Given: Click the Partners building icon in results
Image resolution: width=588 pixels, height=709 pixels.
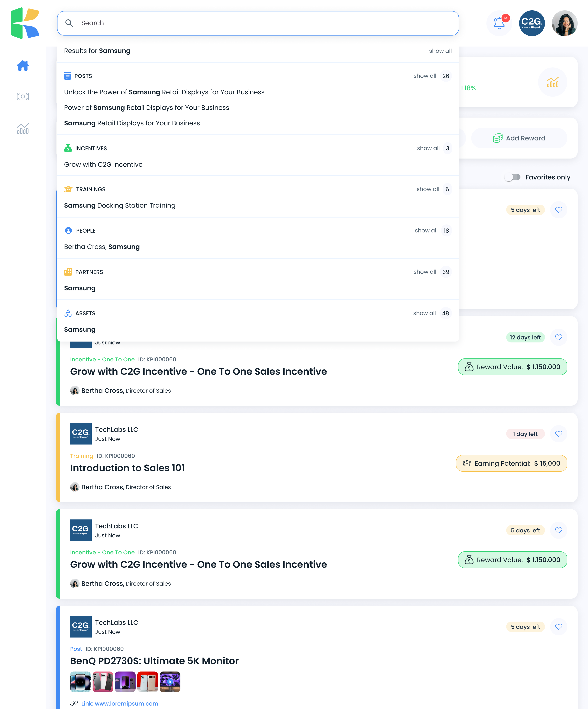Looking at the screenshot, I should (x=68, y=272).
